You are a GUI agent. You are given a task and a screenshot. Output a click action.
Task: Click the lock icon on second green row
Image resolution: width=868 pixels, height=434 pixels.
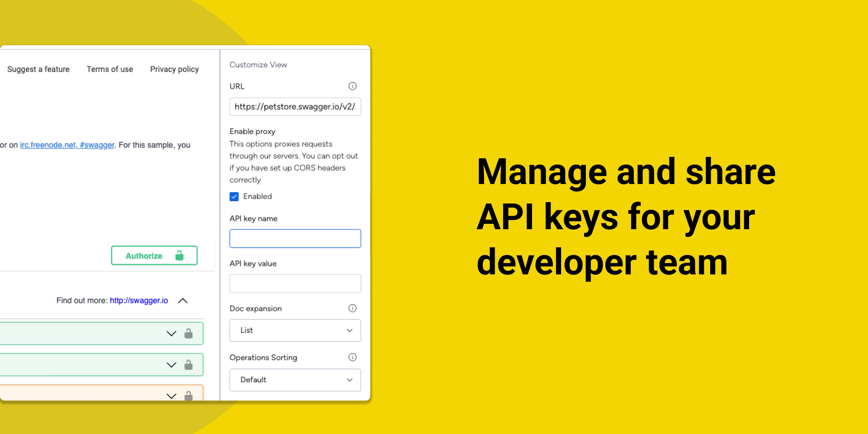(189, 365)
